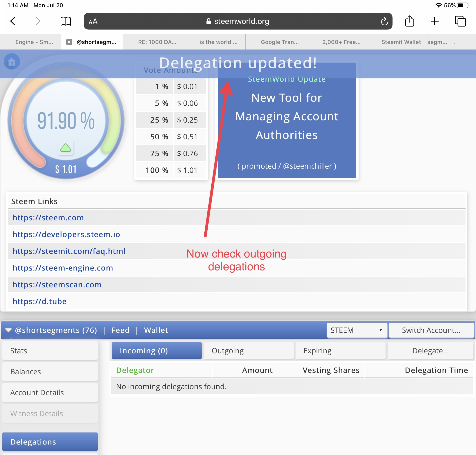This screenshot has width=476, height=455.
Task: Open the STEEM currency dropdown
Action: click(356, 330)
